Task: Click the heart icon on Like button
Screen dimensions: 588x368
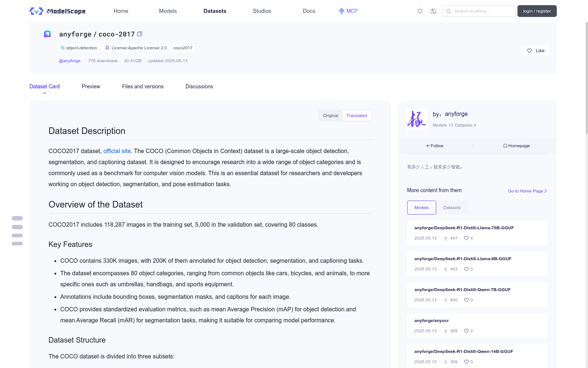Action: tap(530, 51)
